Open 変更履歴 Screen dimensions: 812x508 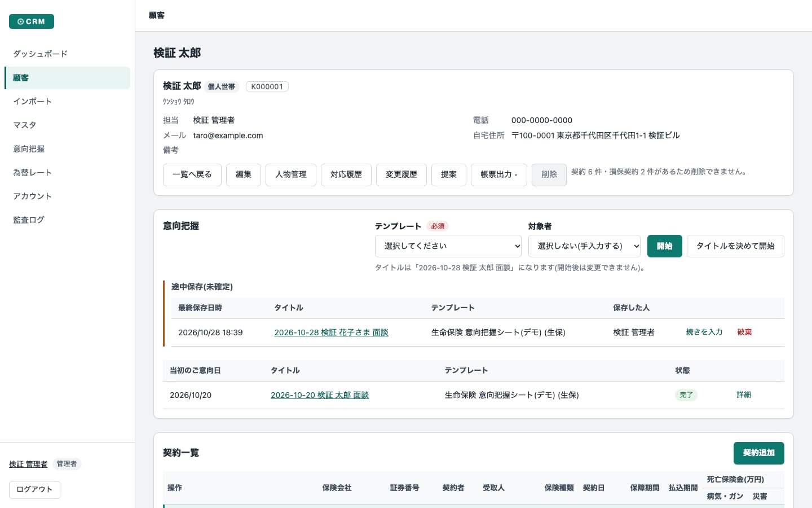[401, 175]
